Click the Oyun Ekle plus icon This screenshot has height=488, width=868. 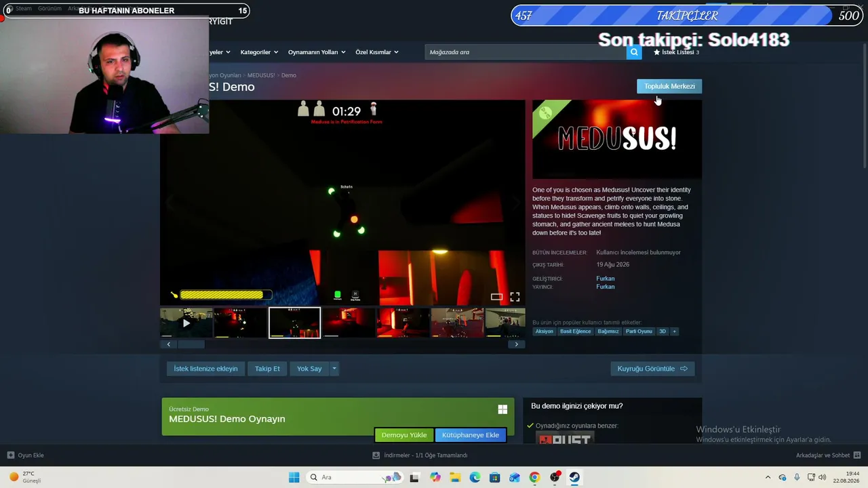click(x=10, y=455)
